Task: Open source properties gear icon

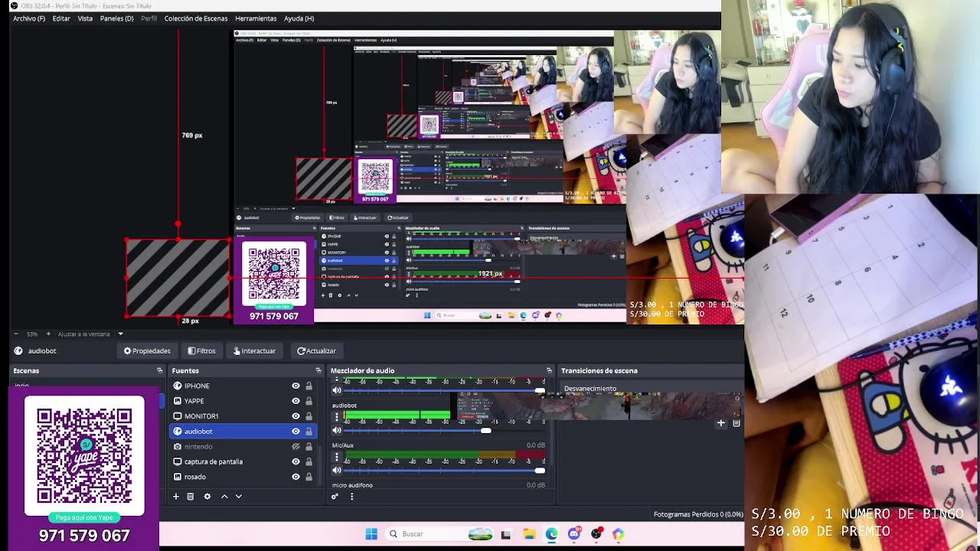Action: pyautogui.click(x=207, y=497)
